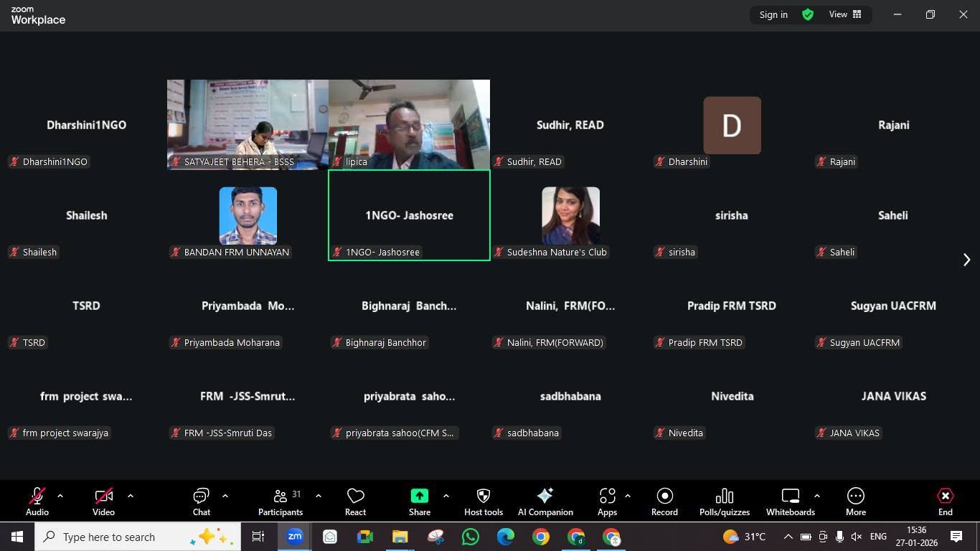Click the 'Bighnaraj Banchhor' name label
980x551 pixels.
pyautogui.click(x=386, y=342)
